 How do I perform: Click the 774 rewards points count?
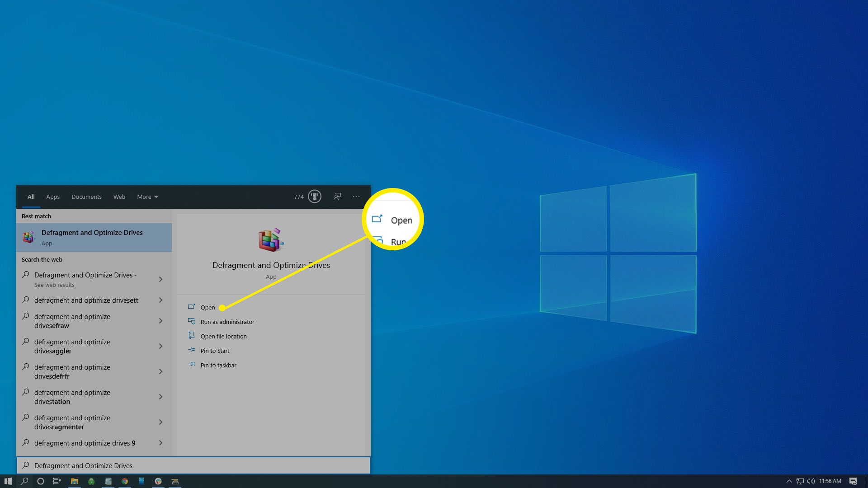(299, 197)
